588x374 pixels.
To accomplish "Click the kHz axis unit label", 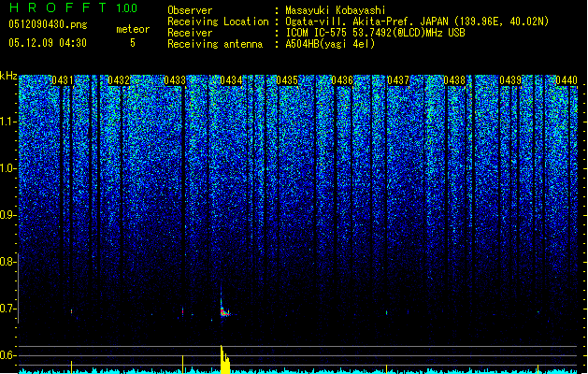I will [x=8, y=76].
